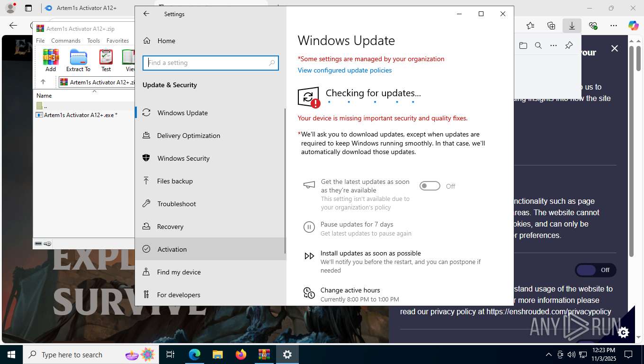Go up one folder level in WinRAR
The width and height of the screenshot is (644, 364).
(43, 82)
